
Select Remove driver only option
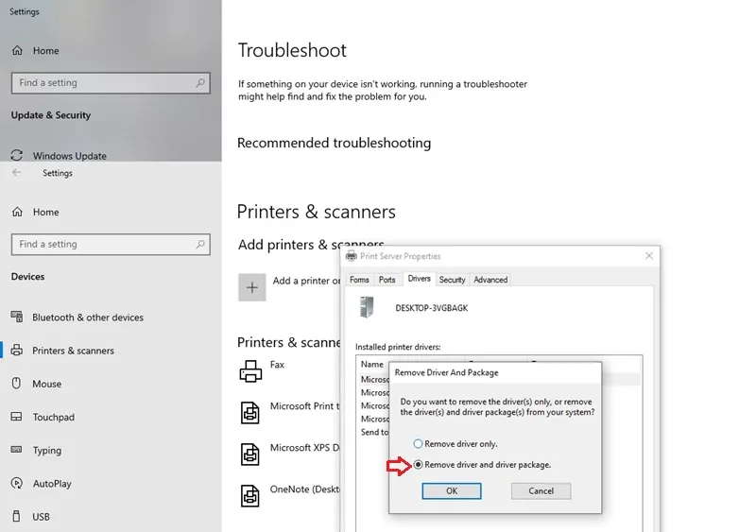(x=418, y=444)
